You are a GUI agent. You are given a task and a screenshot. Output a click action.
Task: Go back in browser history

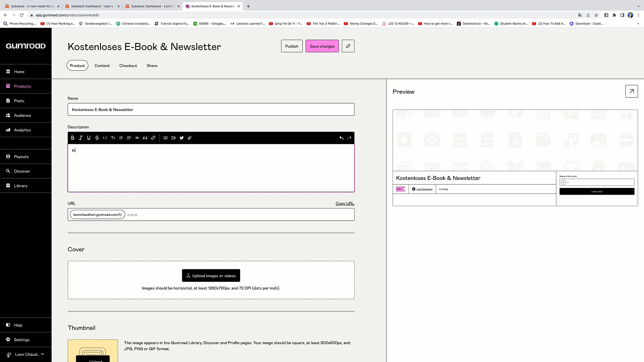[x=6, y=15]
